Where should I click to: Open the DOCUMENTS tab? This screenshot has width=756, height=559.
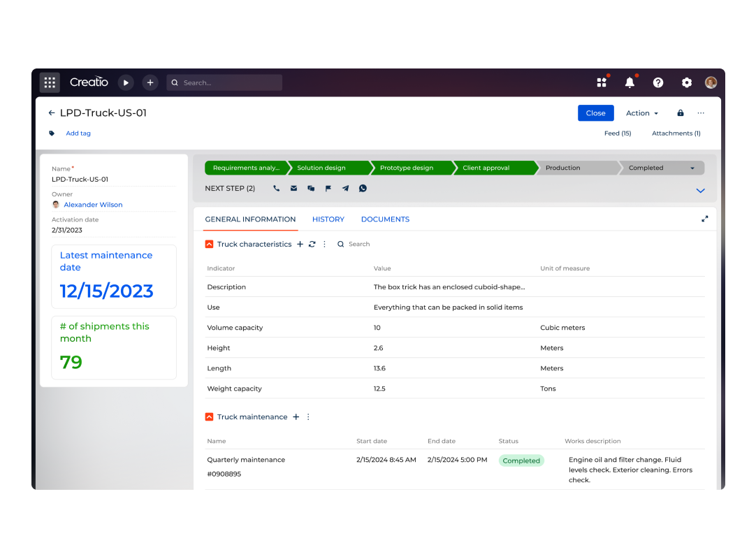385,219
